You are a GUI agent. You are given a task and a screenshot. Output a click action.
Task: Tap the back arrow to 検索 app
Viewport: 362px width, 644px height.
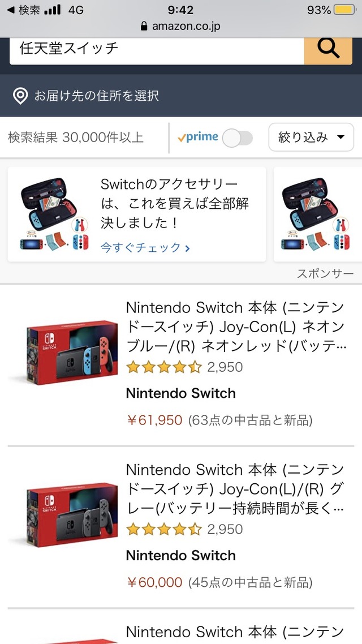click(11, 10)
